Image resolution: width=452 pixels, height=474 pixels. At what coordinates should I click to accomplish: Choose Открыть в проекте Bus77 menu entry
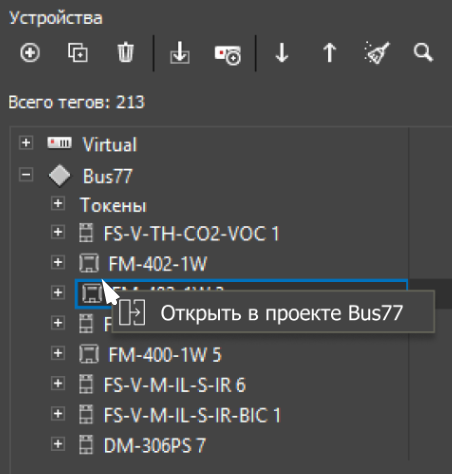point(273,312)
